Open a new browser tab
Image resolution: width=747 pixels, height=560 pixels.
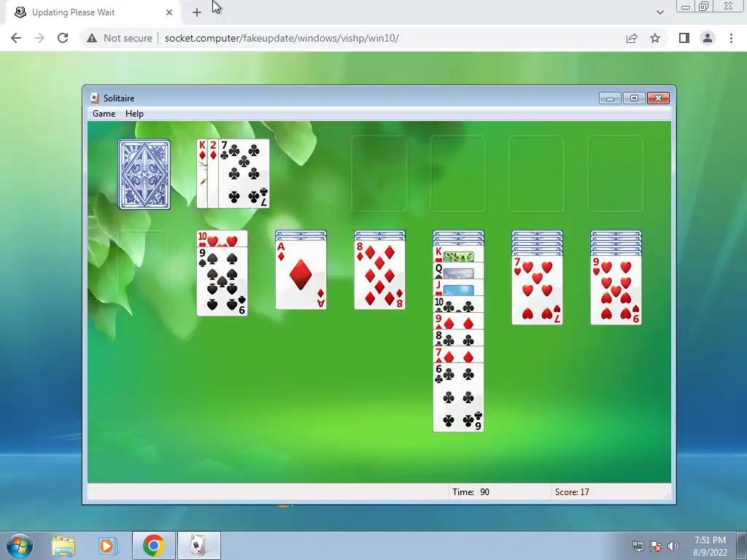coord(197,12)
